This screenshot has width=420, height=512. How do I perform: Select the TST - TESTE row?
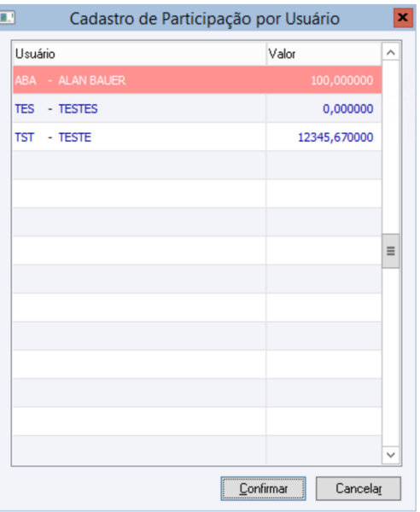[197, 137]
